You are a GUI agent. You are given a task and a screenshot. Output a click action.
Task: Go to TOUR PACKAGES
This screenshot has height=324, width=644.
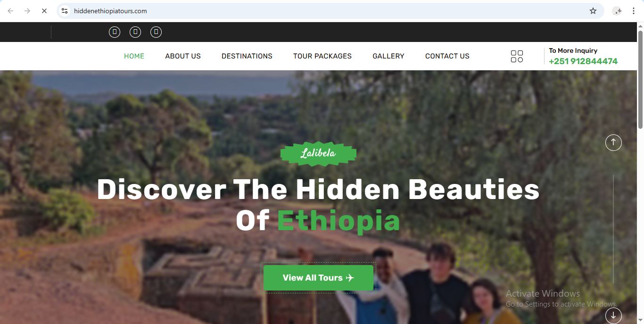(x=322, y=56)
